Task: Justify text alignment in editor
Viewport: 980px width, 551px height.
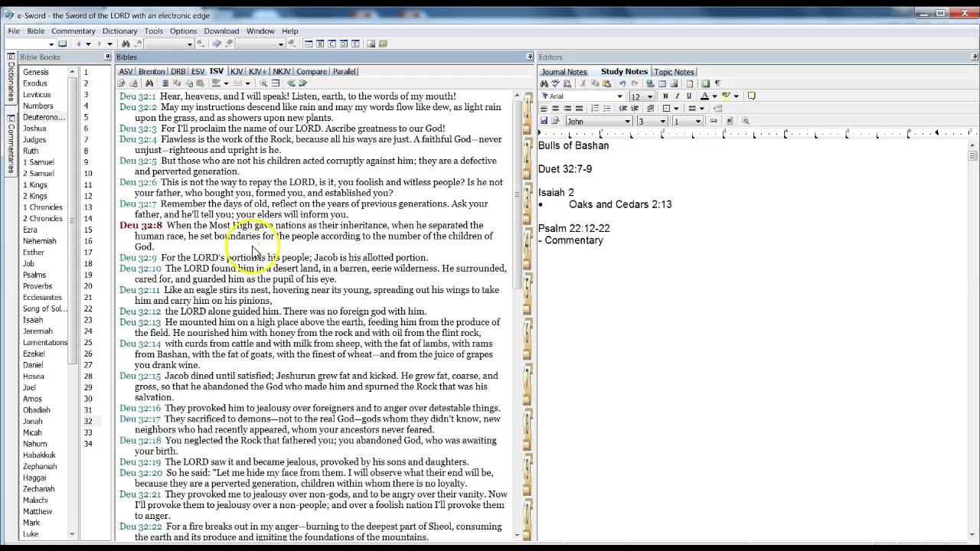Action: click(x=579, y=108)
